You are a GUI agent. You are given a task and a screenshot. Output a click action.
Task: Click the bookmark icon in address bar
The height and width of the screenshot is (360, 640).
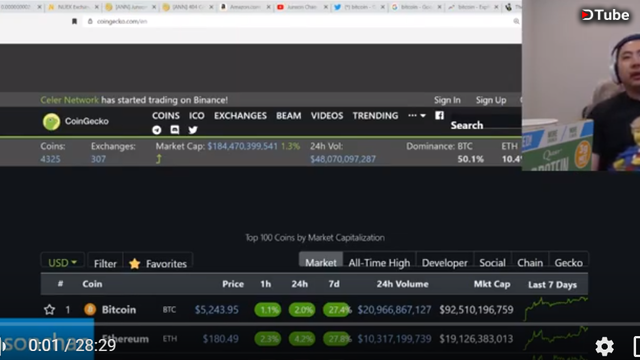(74, 21)
